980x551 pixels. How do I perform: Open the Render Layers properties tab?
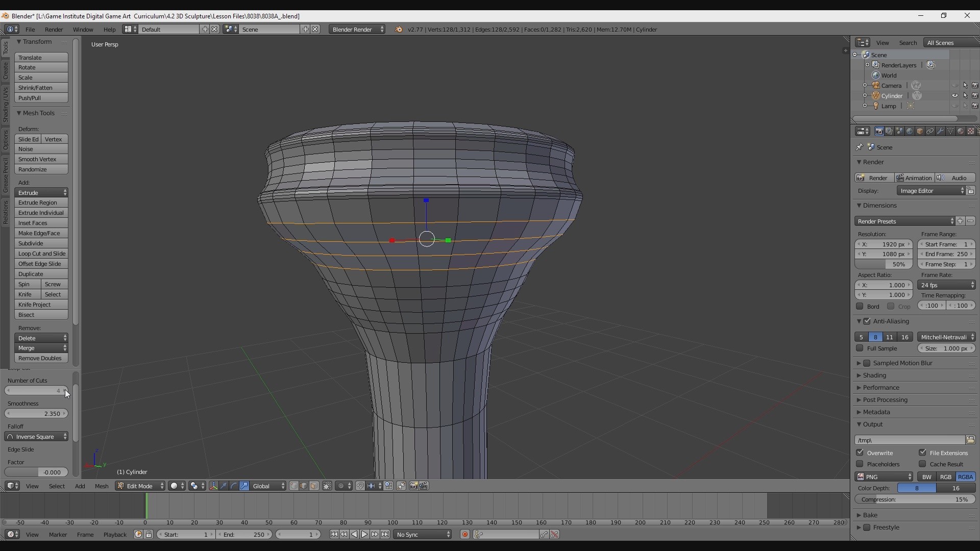click(889, 131)
